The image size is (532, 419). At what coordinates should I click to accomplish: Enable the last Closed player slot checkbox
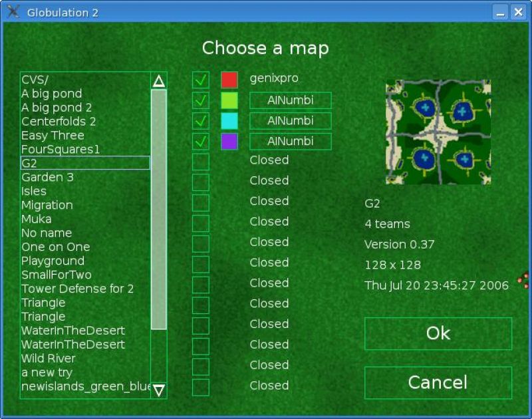(201, 387)
